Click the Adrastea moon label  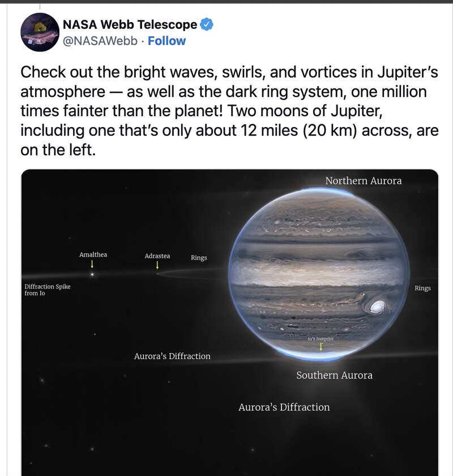pos(157,256)
